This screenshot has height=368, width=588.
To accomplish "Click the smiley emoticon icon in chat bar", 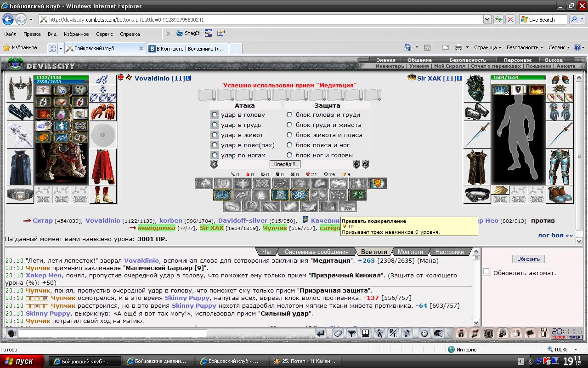I will (424, 333).
